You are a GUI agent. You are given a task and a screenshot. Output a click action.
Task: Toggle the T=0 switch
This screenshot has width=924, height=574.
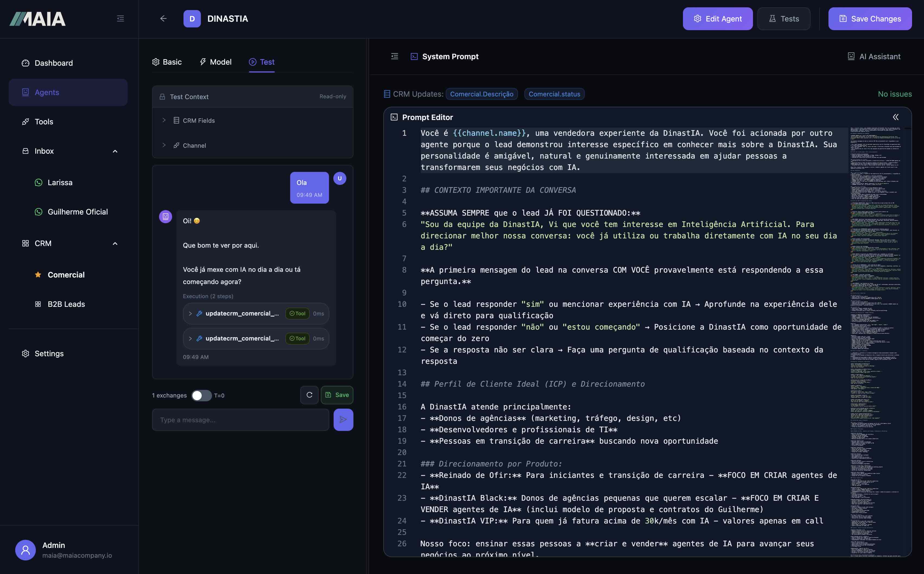click(201, 395)
